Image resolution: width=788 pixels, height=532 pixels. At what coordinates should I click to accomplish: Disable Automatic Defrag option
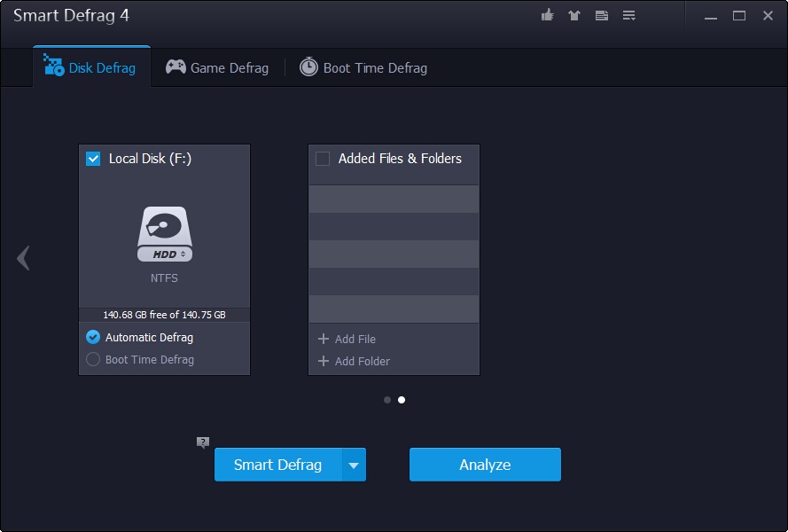(x=93, y=337)
